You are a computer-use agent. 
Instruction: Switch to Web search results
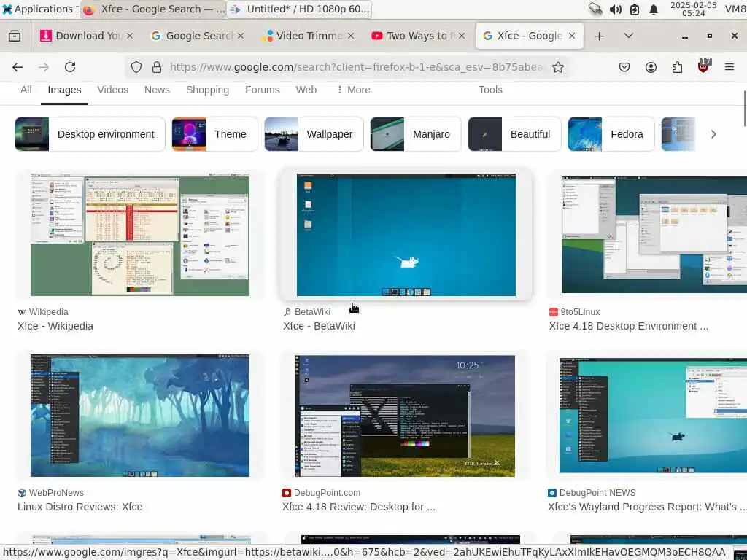click(306, 90)
